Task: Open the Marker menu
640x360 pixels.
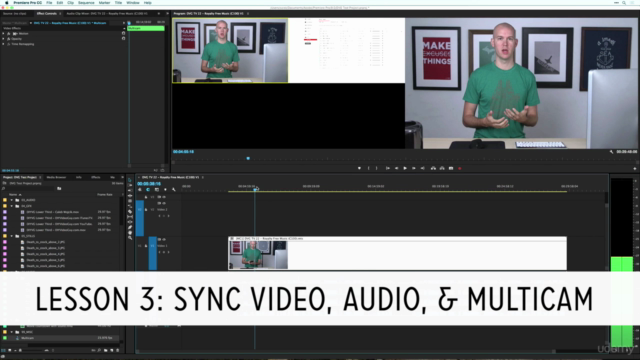Action: [104, 3]
